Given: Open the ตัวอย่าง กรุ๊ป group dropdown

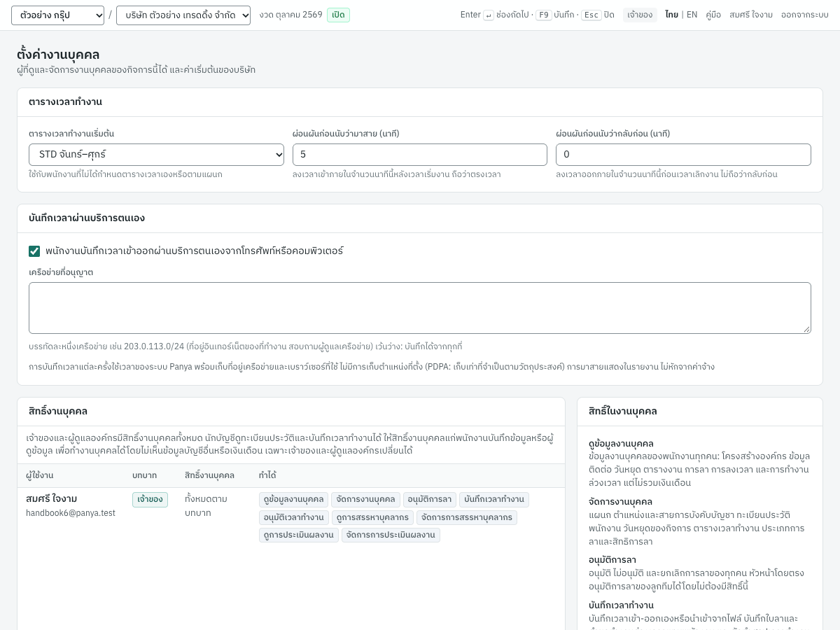Looking at the screenshot, I should (57, 15).
